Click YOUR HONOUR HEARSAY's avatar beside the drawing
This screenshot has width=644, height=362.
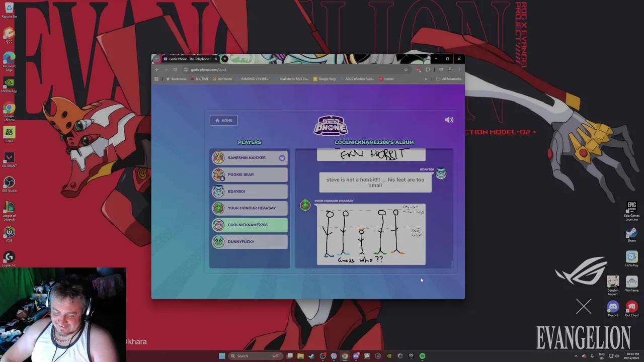[305, 205]
